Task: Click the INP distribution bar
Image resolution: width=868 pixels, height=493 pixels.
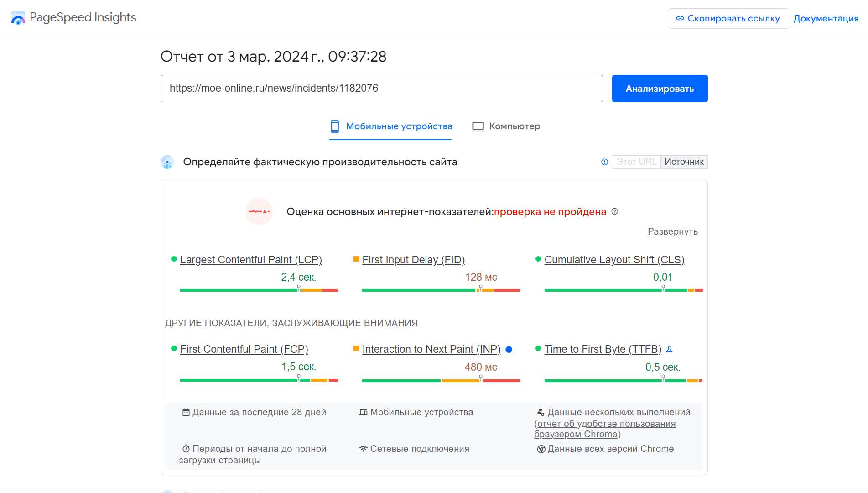Action: pos(441,380)
